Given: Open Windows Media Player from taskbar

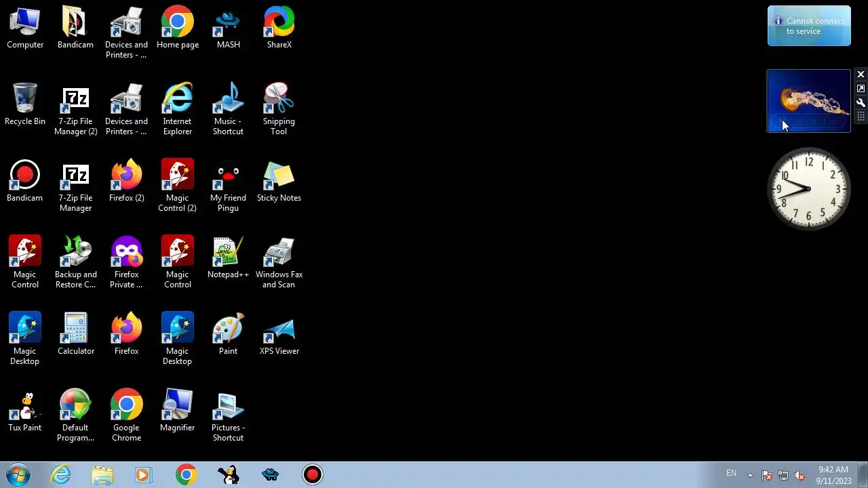Looking at the screenshot, I should [143, 474].
